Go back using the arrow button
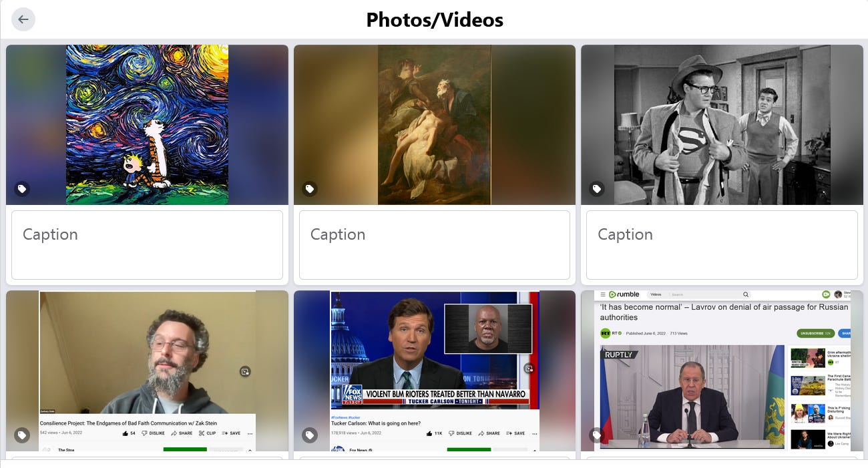The image size is (868, 468). 23,19
